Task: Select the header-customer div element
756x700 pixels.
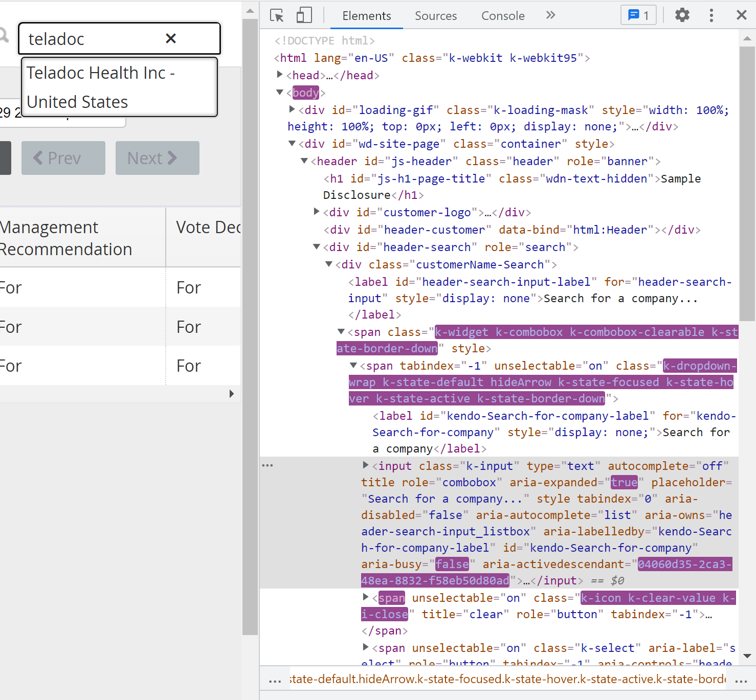Action: click(x=512, y=230)
